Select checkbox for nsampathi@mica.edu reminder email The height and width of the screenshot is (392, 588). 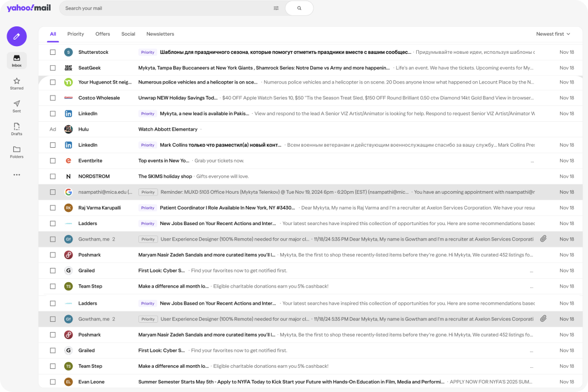[x=53, y=192]
